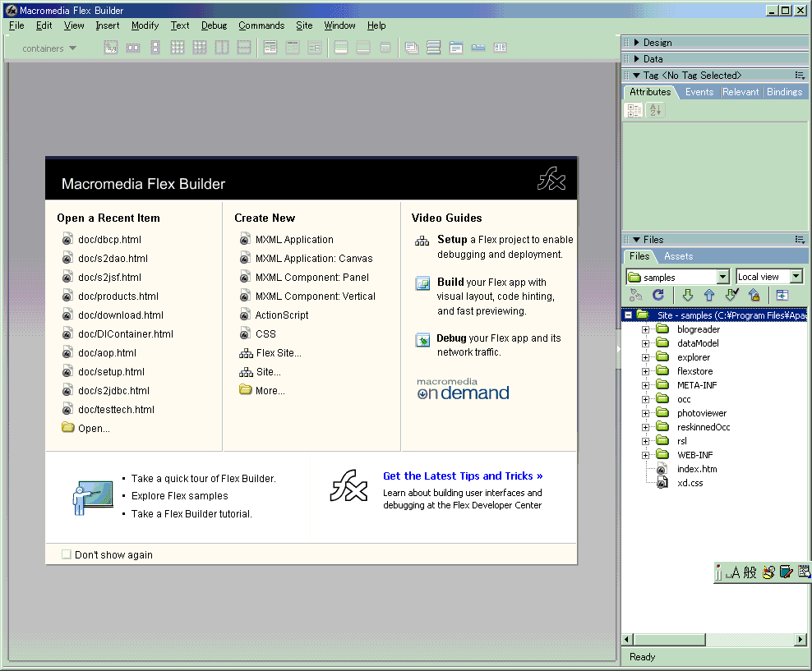Open recent item doc/s2dao.html
This screenshot has width=812, height=671.
[113, 258]
